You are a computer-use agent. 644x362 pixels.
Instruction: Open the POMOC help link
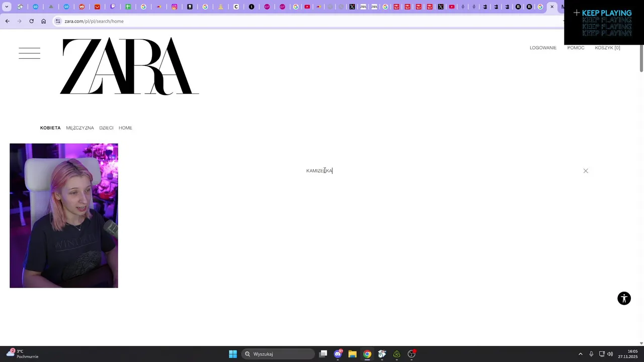pos(576,48)
